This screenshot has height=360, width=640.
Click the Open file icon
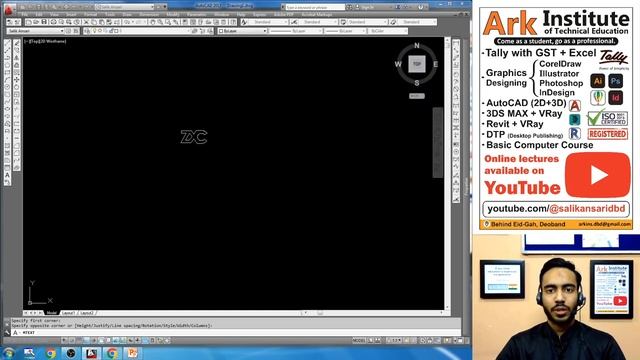(x=36, y=22)
